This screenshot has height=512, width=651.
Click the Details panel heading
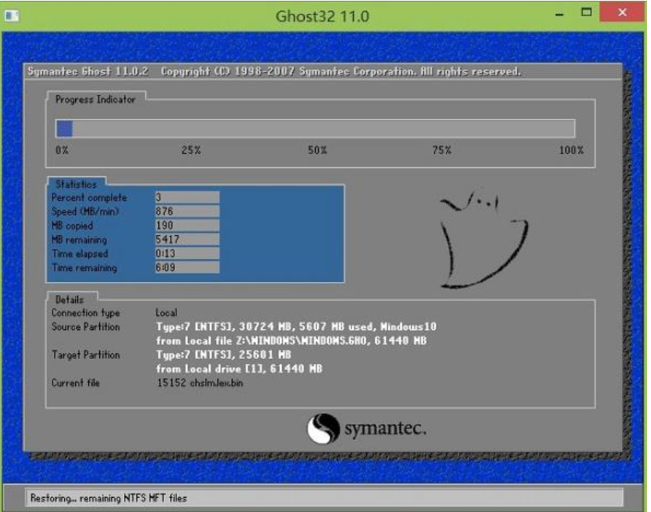70,299
